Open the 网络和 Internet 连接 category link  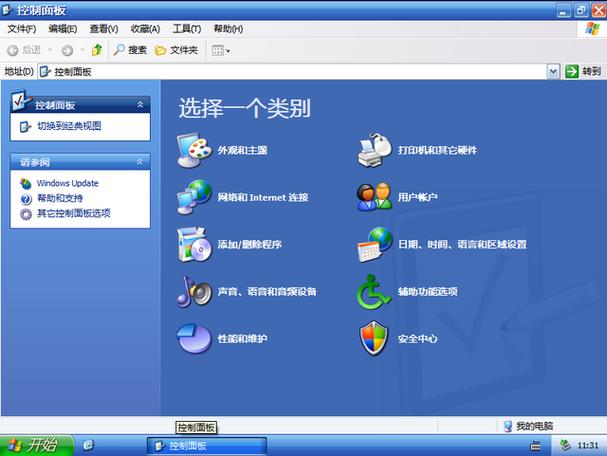click(x=262, y=197)
